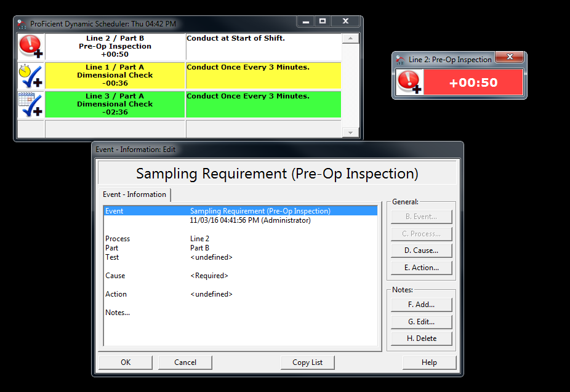Select the Process Line 2 row
The width and height of the screenshot is (570, 392).
coord(241,239)
